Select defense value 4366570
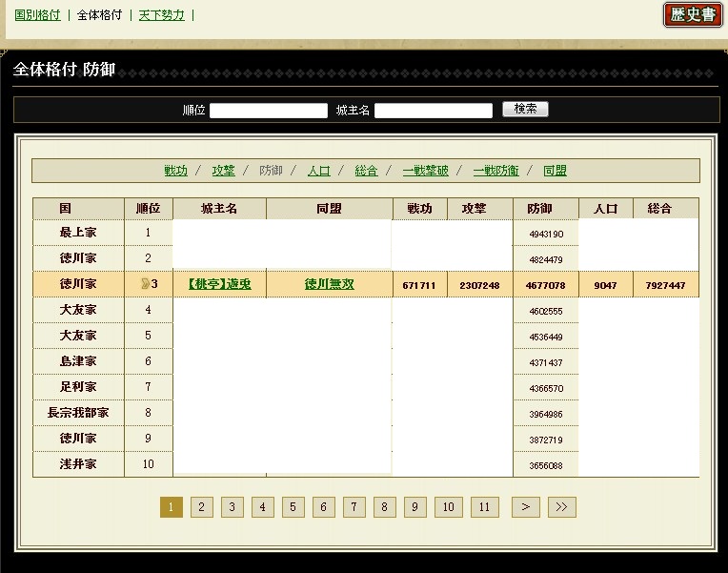This screenshot has height=573, width=728. [546, 388]
